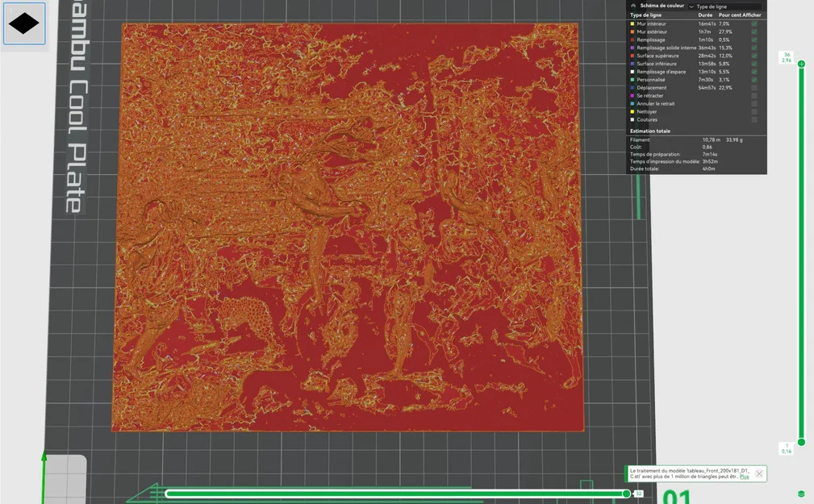The width and height of the screenshot is (814, 504).
Task: Click the yellow Nettoyer color swatch
Action: coord(632,111)
